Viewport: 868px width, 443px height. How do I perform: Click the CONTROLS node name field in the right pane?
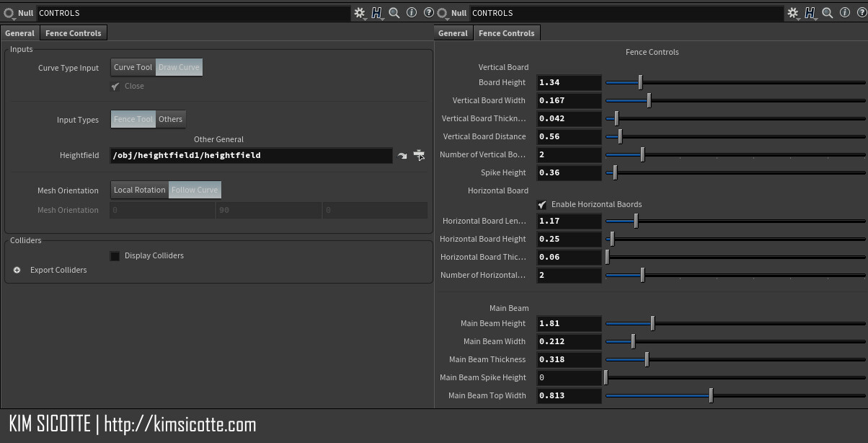coord(626,13)
